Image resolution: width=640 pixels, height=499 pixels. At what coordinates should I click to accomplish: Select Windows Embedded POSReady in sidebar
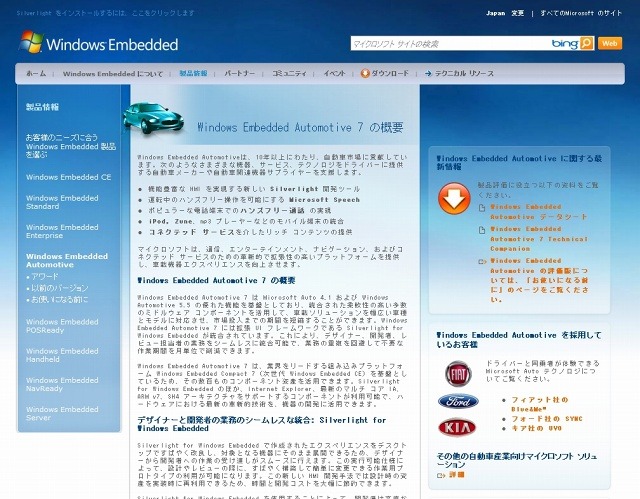(62, 326)
